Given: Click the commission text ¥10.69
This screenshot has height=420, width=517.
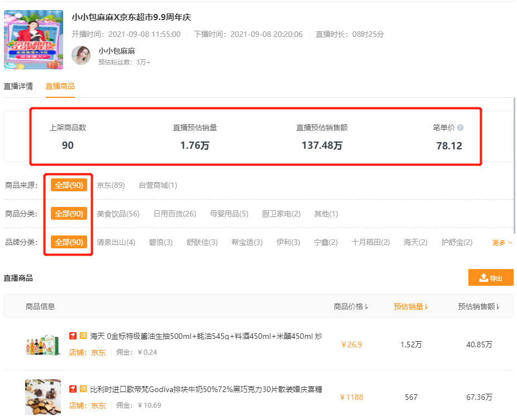Looking at the screenshot, I should 149,405.
